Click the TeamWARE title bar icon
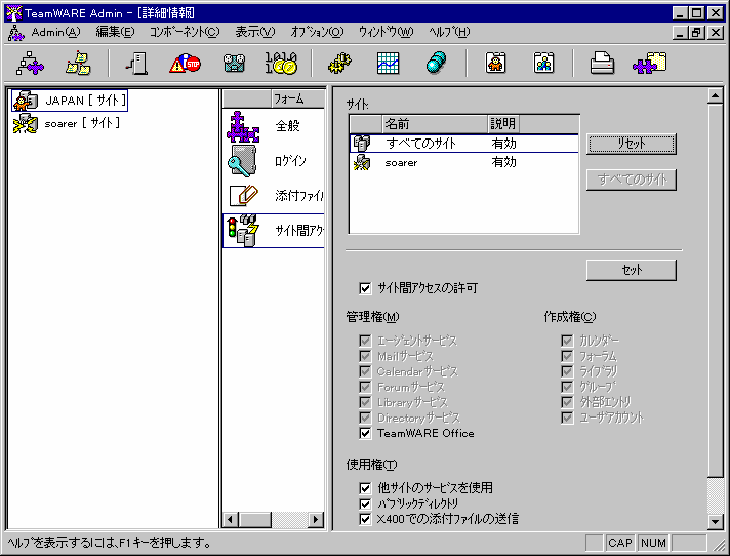Viewport: 730px width, 556px height. 14,13
